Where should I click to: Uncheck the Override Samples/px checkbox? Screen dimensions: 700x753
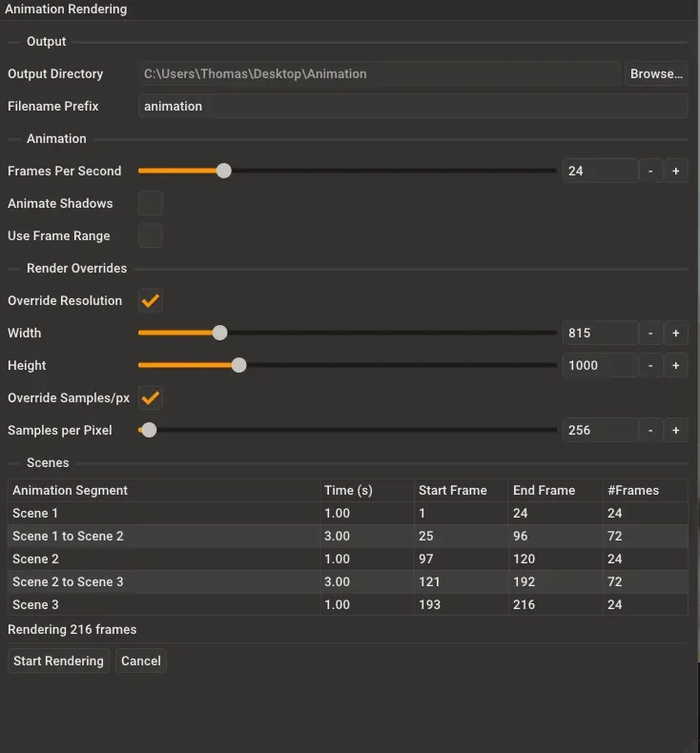(x=151, y=397)
